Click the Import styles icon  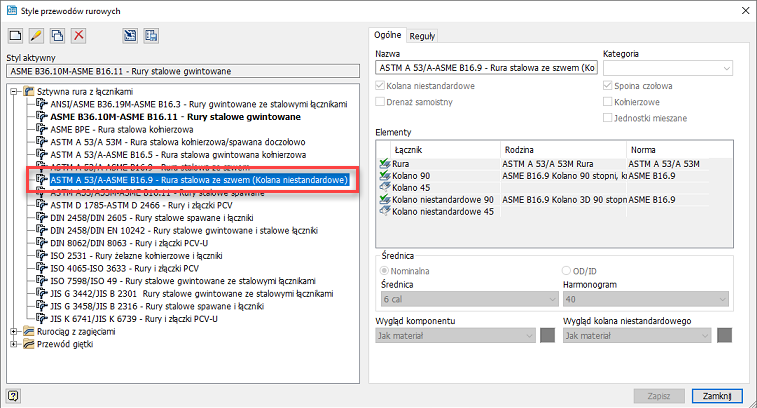point(130,35)
